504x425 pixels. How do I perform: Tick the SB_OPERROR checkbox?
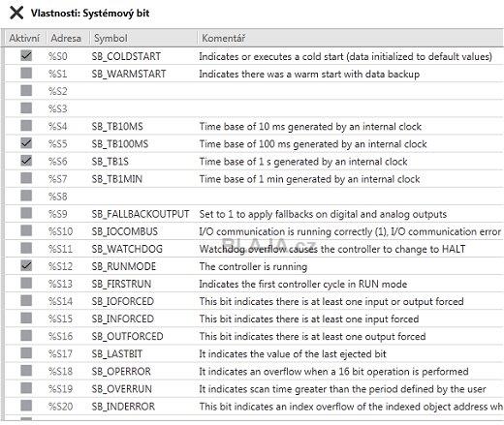(26, 370)
